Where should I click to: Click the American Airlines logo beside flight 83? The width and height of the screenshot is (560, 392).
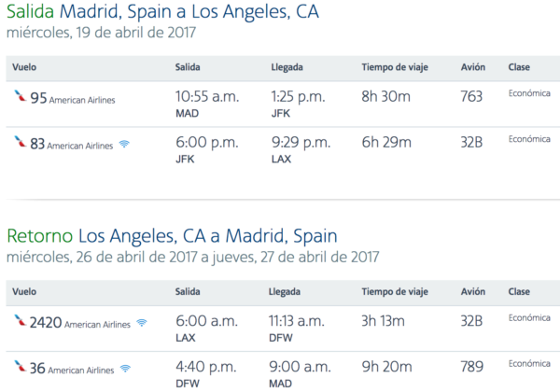20,141
